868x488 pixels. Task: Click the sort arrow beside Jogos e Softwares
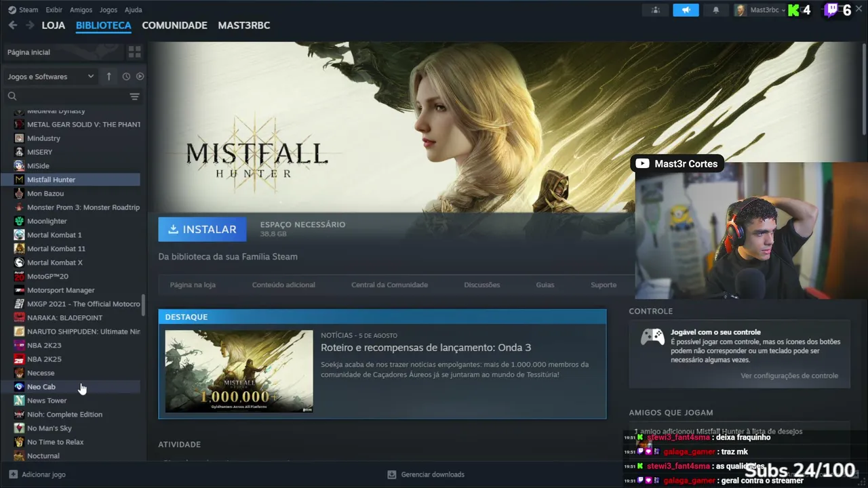(x=108, y=77)
